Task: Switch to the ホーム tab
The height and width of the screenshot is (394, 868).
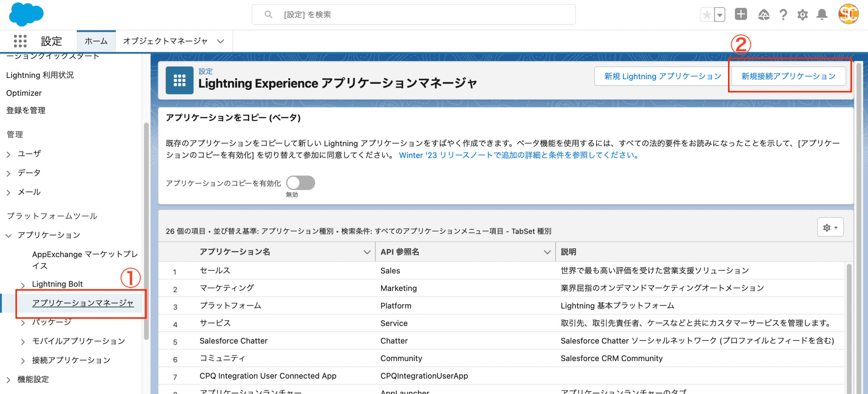Action: [x=96, y=41]
